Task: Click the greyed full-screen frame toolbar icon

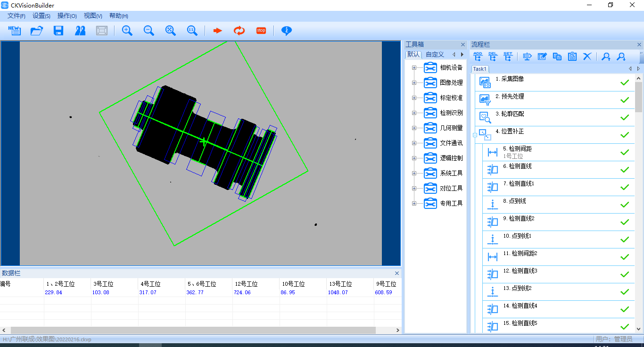Action: point(102,31)
